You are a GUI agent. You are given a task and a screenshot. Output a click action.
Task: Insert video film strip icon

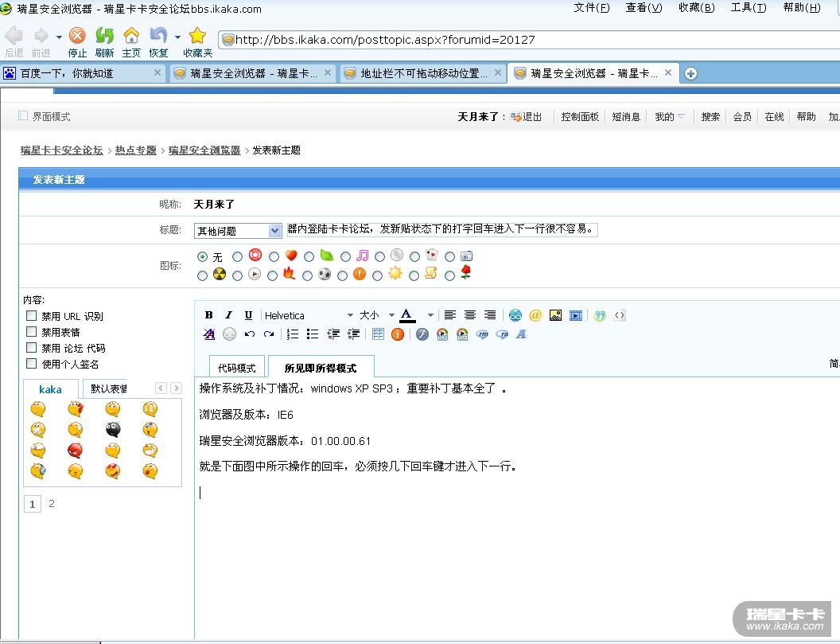point(576,315)
